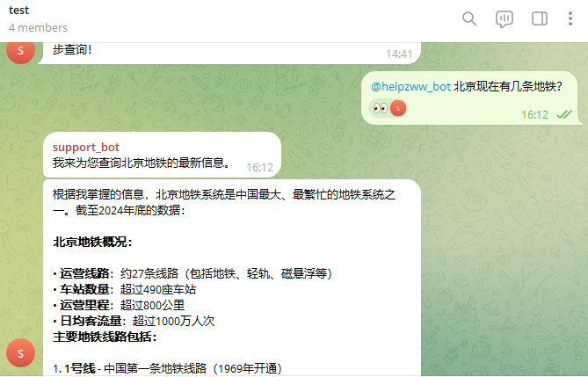Open the discussion comments icon in header
The height and width of the screenshot is (377, 588).
(504, 18)
